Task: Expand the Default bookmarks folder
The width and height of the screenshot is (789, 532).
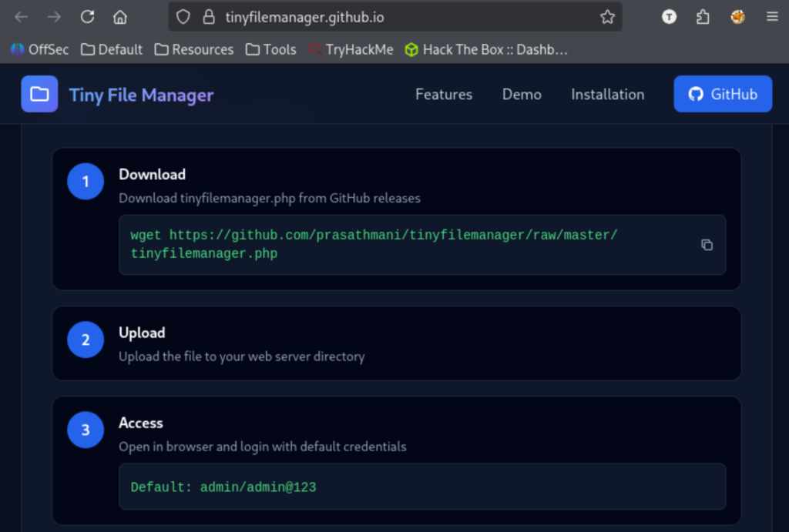Action: (x=112, y=49)
